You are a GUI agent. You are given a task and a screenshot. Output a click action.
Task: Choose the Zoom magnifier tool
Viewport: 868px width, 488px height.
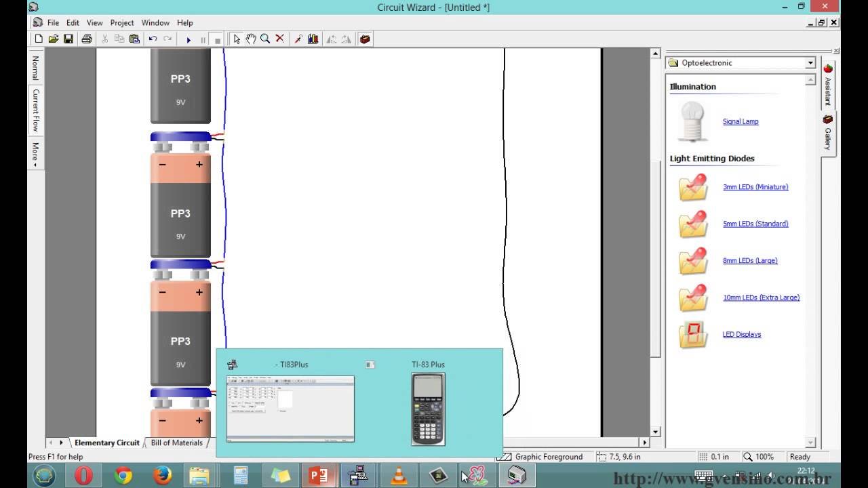tap(265, 39)
